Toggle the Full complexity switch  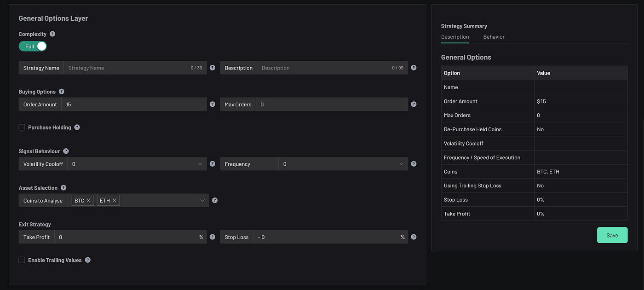tap(33, 46)
